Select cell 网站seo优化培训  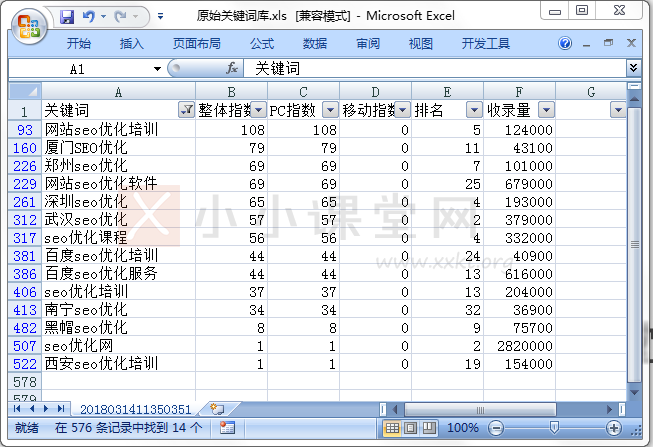(x=119, y=130)
